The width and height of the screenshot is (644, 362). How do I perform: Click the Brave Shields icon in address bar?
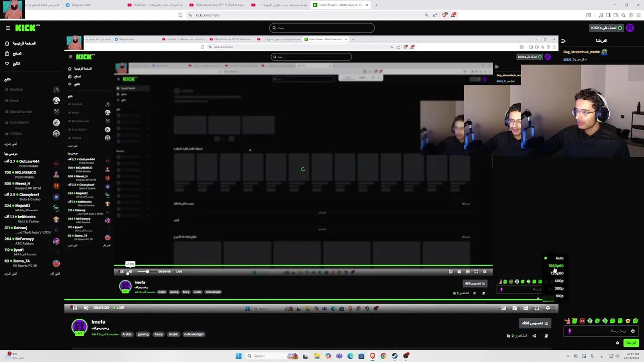pyautogui.click(x=444, y=15)
